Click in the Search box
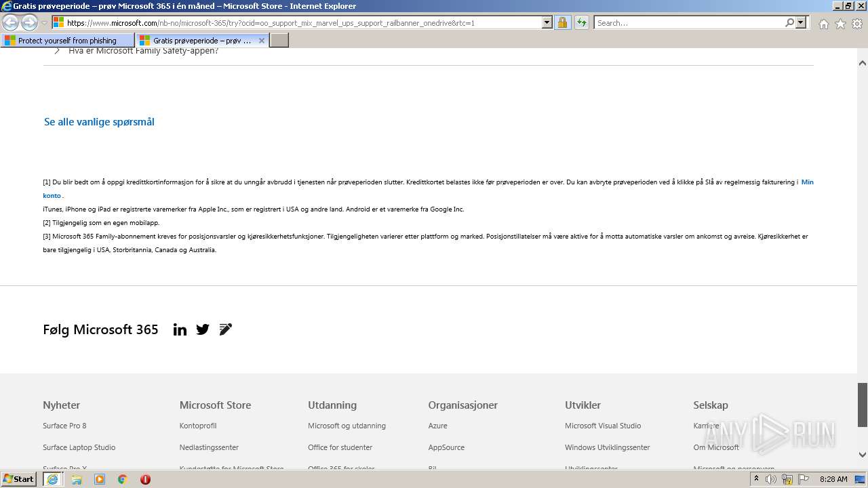The width and height of the screenshot is (868, 488). [x=689, y=22]
